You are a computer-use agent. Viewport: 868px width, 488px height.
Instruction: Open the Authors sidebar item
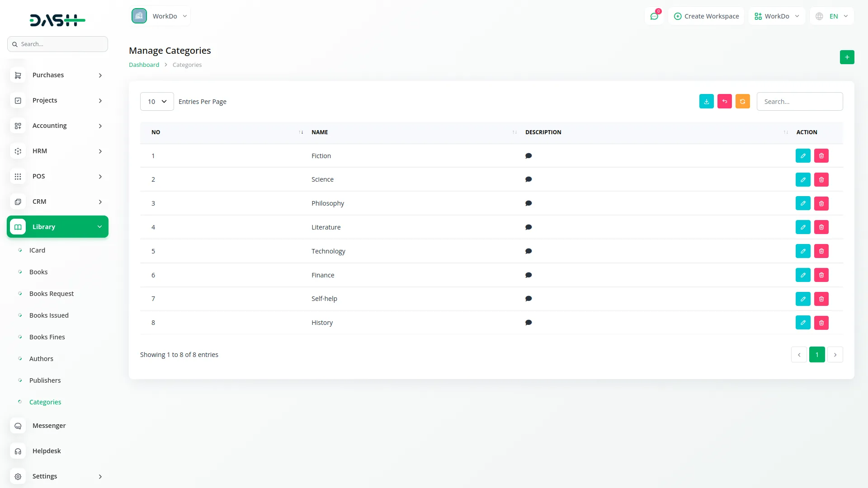(41, 359)
